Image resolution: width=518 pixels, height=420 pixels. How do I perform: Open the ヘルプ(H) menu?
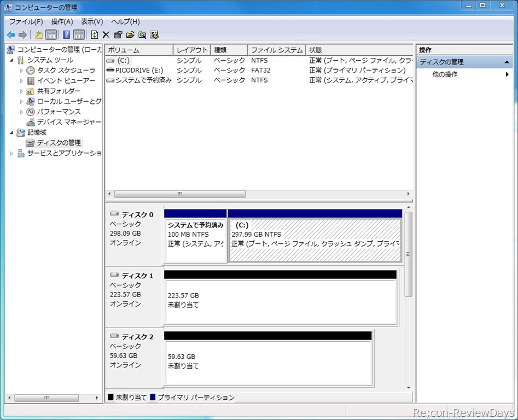(125, 21)
